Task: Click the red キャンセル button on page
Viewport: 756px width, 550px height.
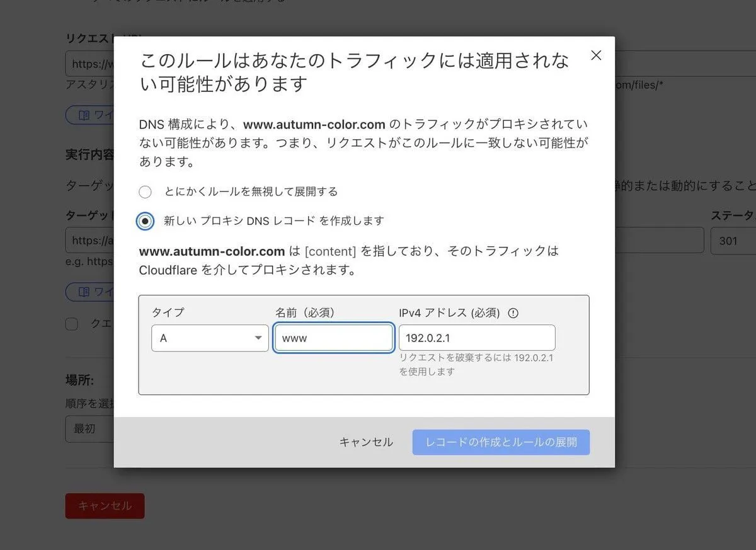Action: pyautogui.click(x=105, y=506)
